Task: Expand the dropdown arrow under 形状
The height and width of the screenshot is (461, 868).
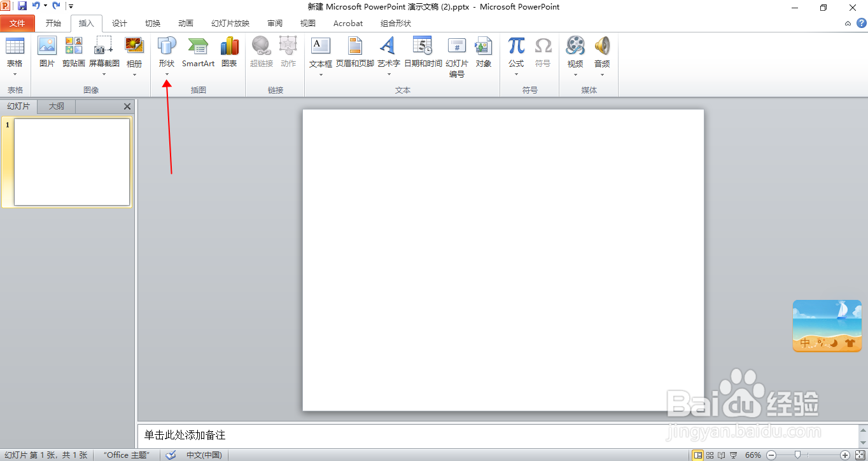Action: click(x=167, y=74)
